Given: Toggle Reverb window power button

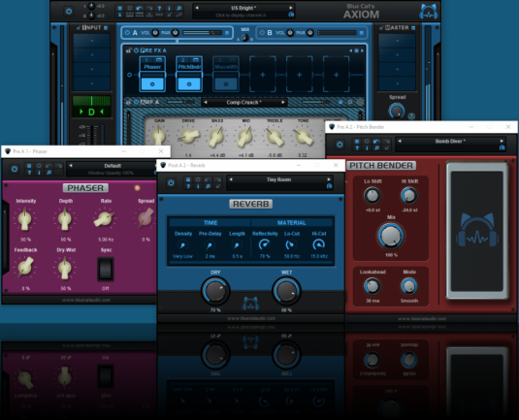Looking at the screenshot, I should click(171, 182).
